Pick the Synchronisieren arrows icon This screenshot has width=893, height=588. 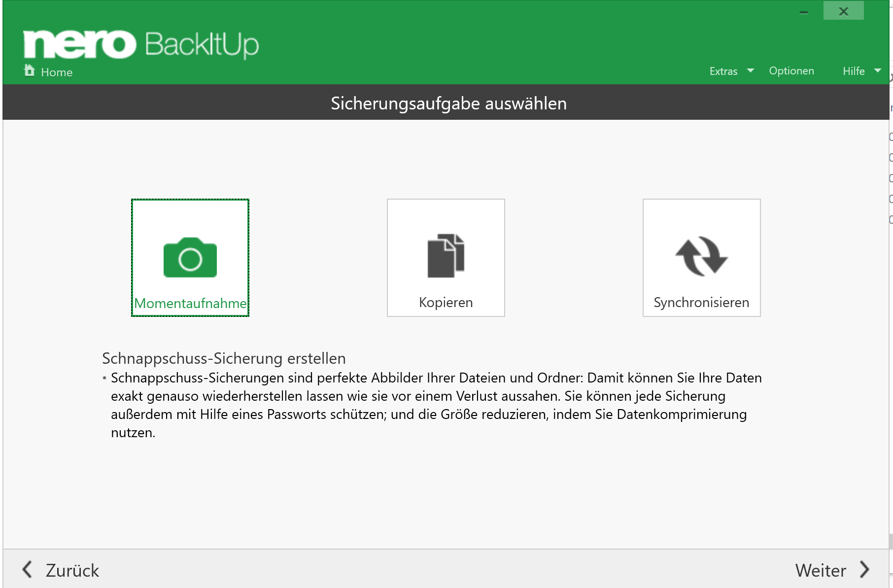click(702, 256)
